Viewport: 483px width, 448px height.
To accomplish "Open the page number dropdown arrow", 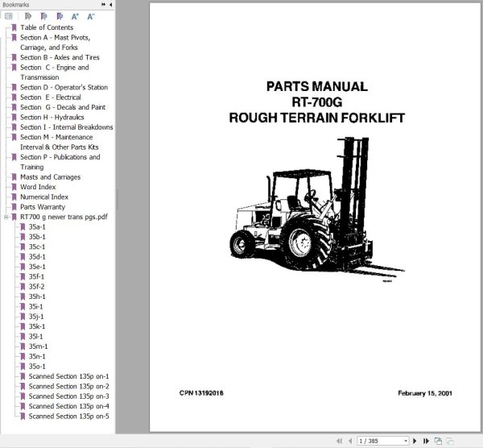I will click(x=406, y=441).
